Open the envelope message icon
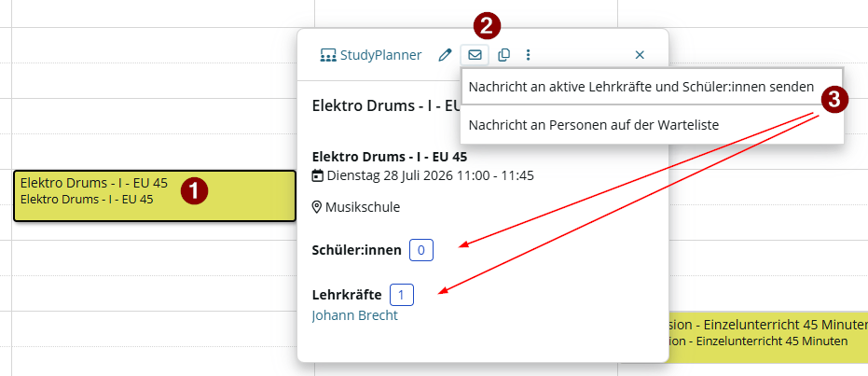 point(475,55)
